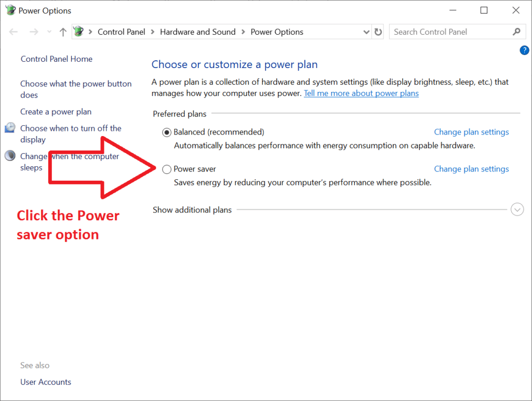Click the Control Panel breadcrumb item
Viewport: 532px width, 401px height.
(x=121, y=32)
